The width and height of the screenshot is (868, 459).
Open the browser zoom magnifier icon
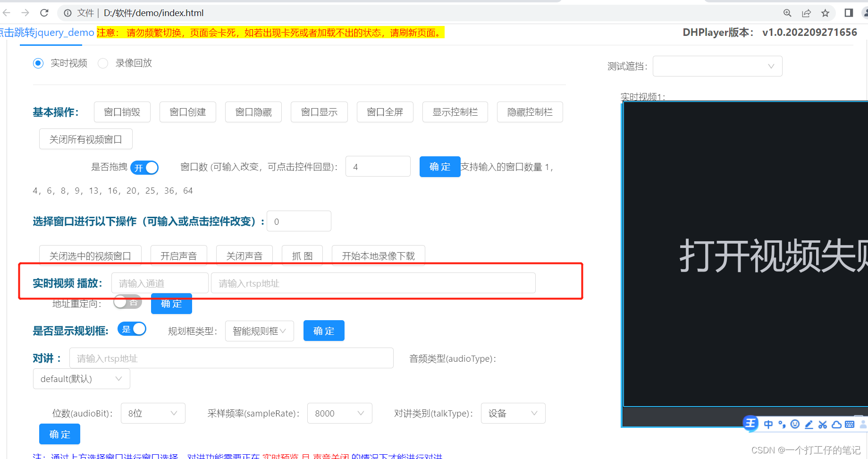pyautogui.click(x=787, y=13)
